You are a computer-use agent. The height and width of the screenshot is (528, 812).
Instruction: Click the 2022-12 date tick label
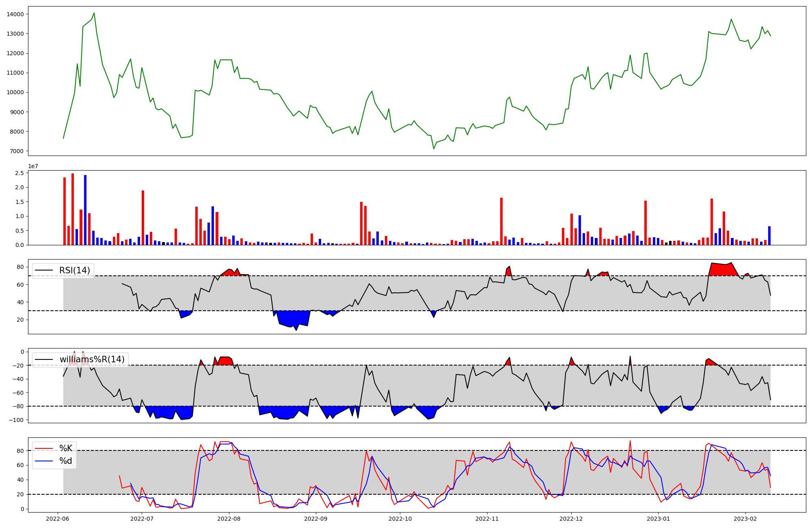pyautogui.click(x=571, y=519)
